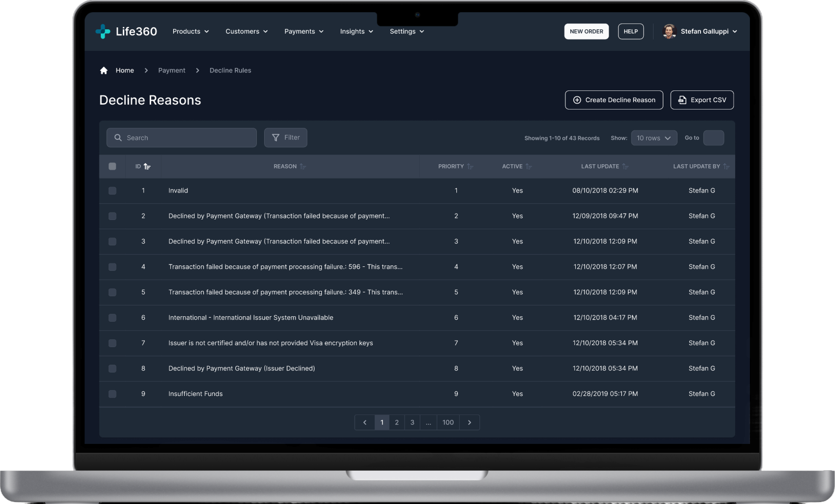
Task: Sort by Reason column icon
Action: tap(303, 166)
